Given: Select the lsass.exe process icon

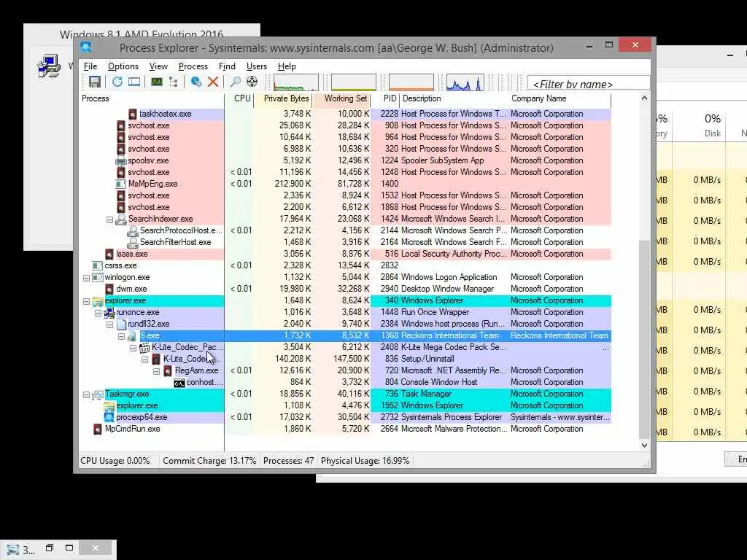Looking at the screenshot, I should tap(109, 254).
